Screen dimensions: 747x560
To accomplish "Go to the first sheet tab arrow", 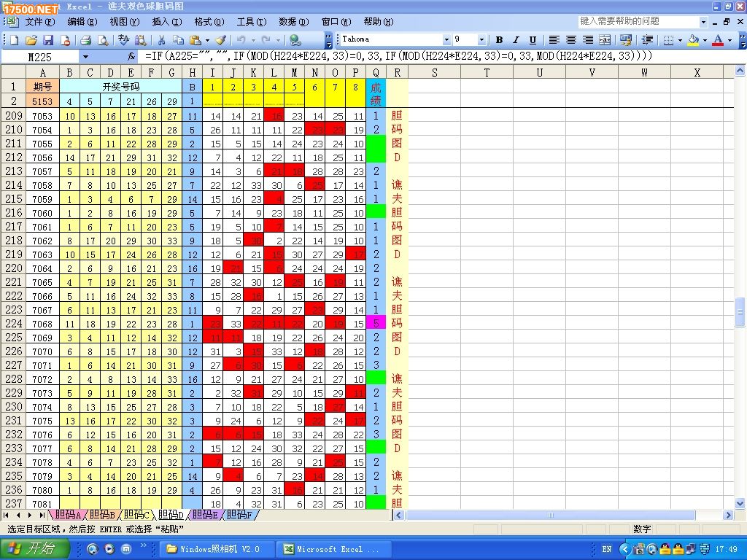I will coord(6,515).
